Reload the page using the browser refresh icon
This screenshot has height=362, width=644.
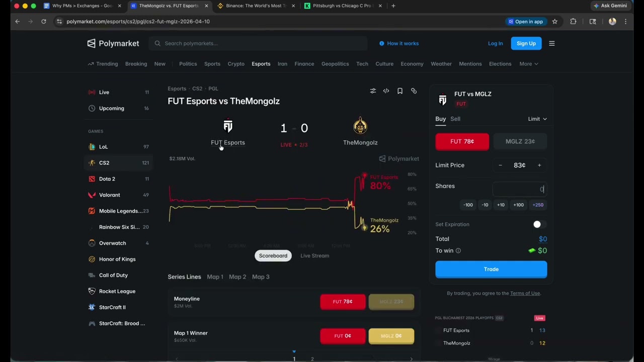click(x=44, y=22)
